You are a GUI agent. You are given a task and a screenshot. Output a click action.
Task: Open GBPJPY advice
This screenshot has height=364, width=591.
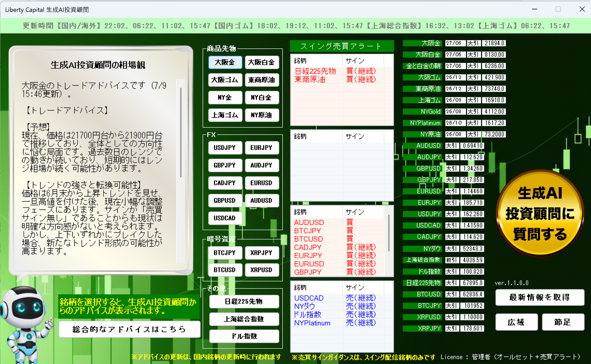(225, 165)
